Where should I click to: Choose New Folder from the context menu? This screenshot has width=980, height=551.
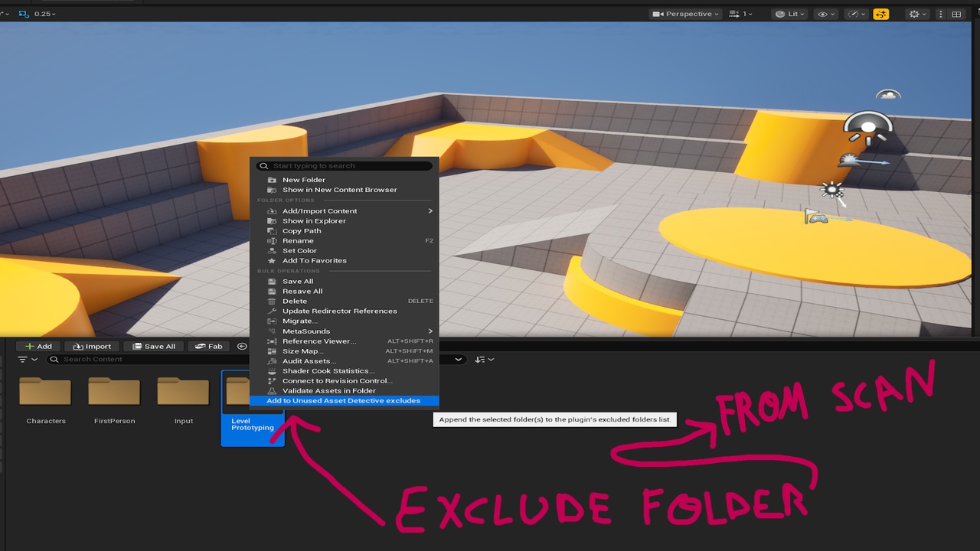[345, 180]
